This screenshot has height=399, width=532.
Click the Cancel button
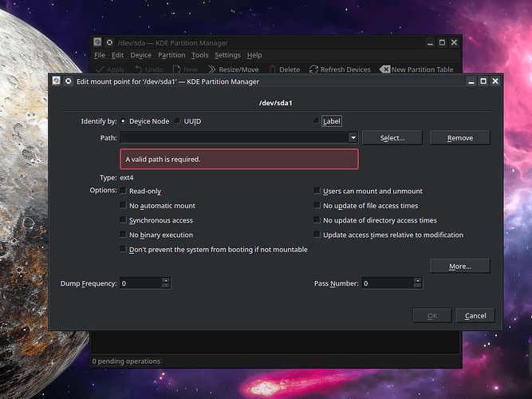[475, 315]
